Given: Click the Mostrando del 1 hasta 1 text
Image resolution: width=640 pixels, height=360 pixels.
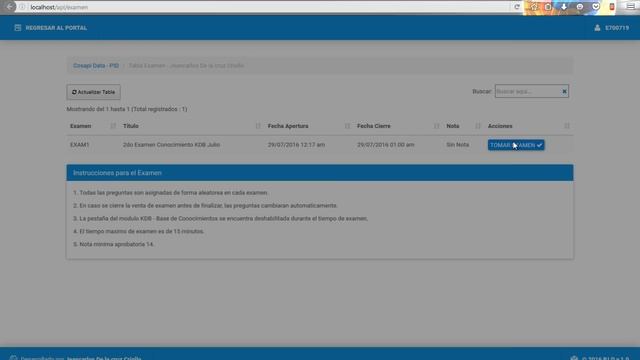Looking at the screenshot, I should pos(127,109).
